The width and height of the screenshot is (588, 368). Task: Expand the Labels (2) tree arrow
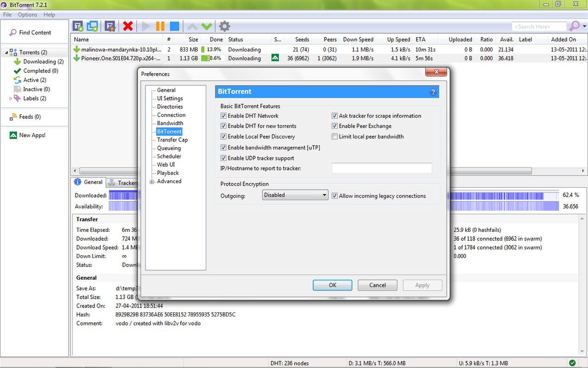(11, 98)
